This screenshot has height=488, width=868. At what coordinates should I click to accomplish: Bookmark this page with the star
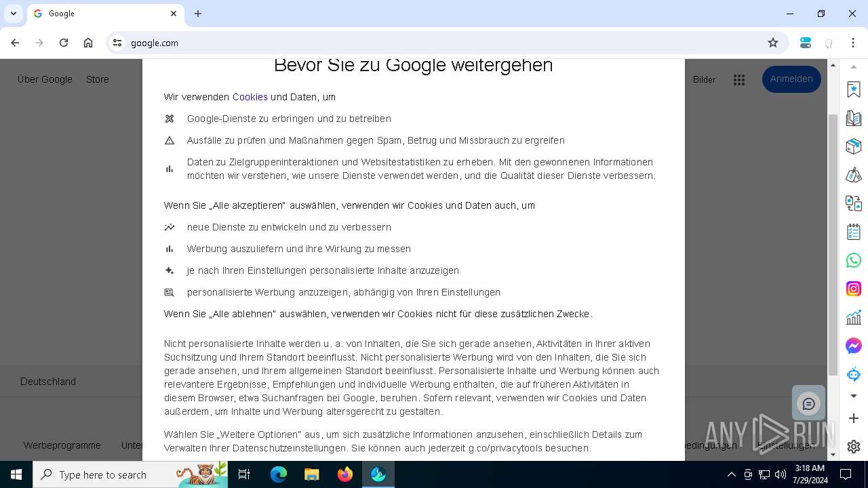[773, 43]
